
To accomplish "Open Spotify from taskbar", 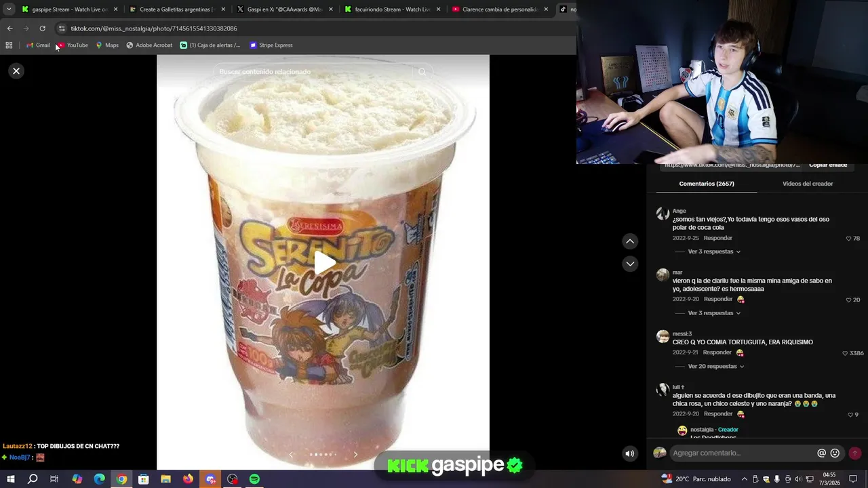I will pos(254,479).
